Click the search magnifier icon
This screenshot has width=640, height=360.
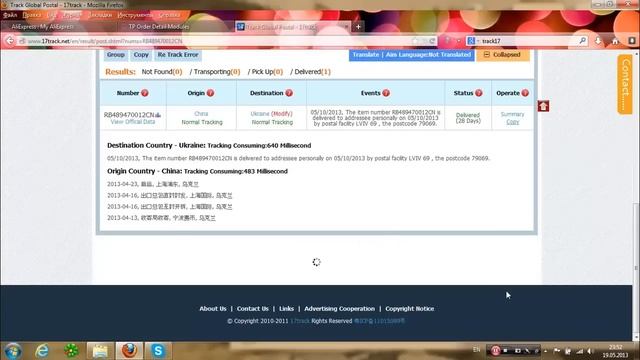(x=582, y=41)
